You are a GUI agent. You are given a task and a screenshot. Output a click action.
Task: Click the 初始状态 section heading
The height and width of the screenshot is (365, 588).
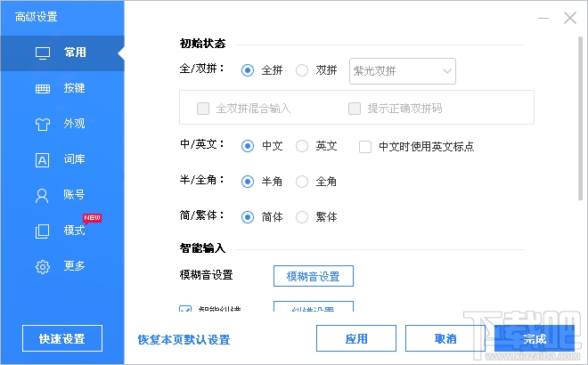(x=202, y=44)
